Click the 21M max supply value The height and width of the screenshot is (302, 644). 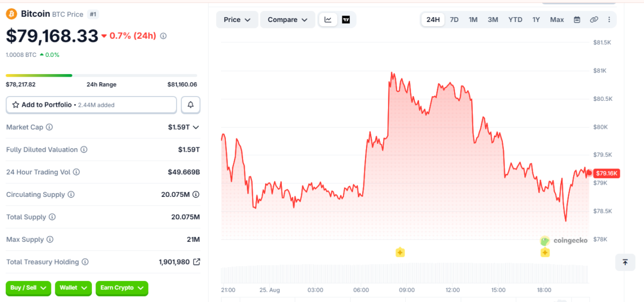[193, 240]
